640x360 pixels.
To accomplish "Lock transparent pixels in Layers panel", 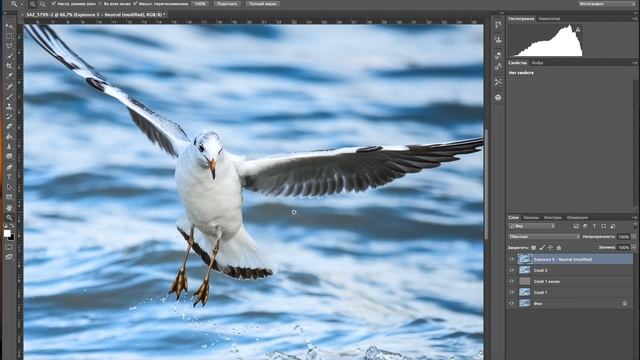I will pos(533,247).
